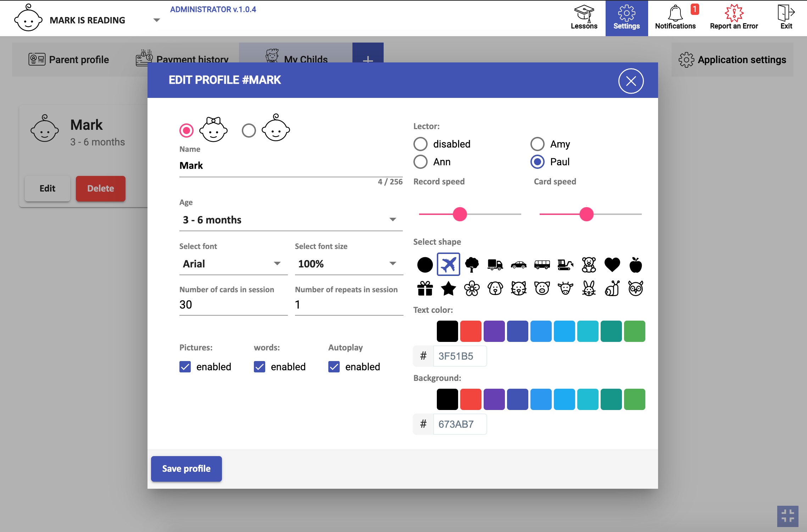Switch to Parent profile tab
The width and height of the screenshot is (807, 532).
(68, 59)
